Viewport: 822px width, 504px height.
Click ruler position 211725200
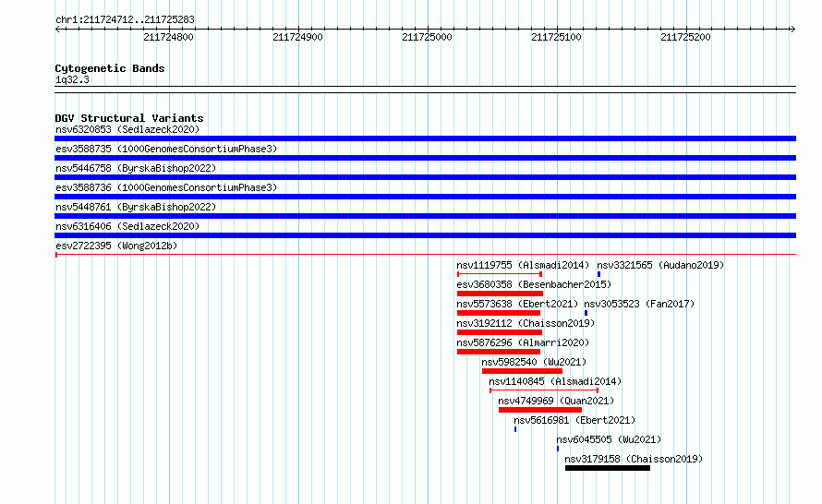tap(685, 37)
